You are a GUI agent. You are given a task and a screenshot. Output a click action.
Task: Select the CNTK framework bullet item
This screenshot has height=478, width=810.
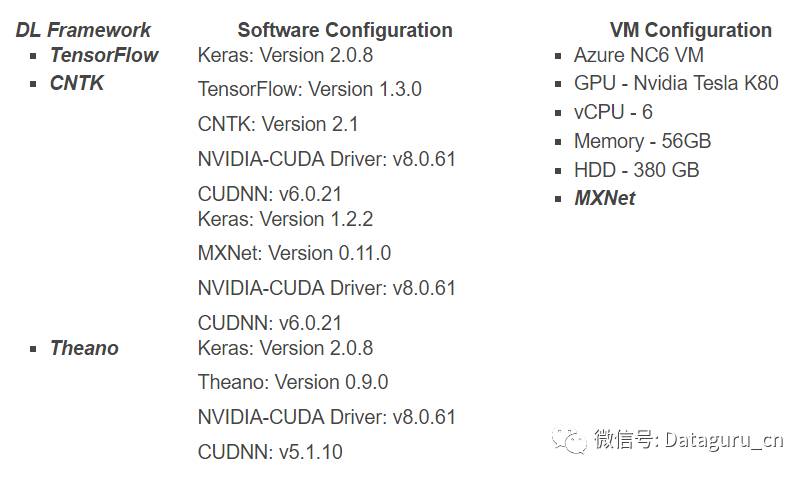tap(77, 83)
